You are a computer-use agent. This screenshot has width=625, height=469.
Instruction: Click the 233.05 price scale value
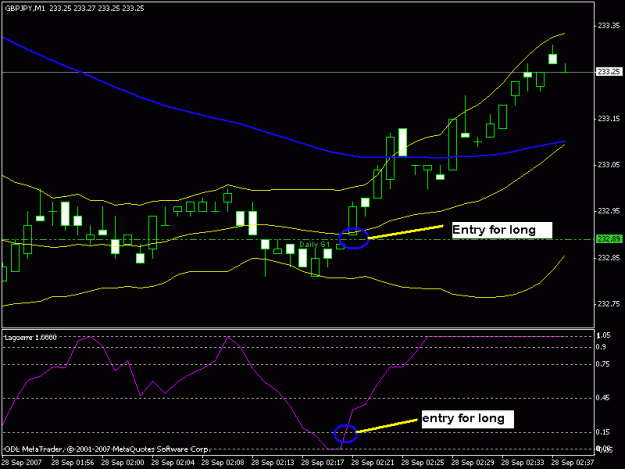click(609, 165)
